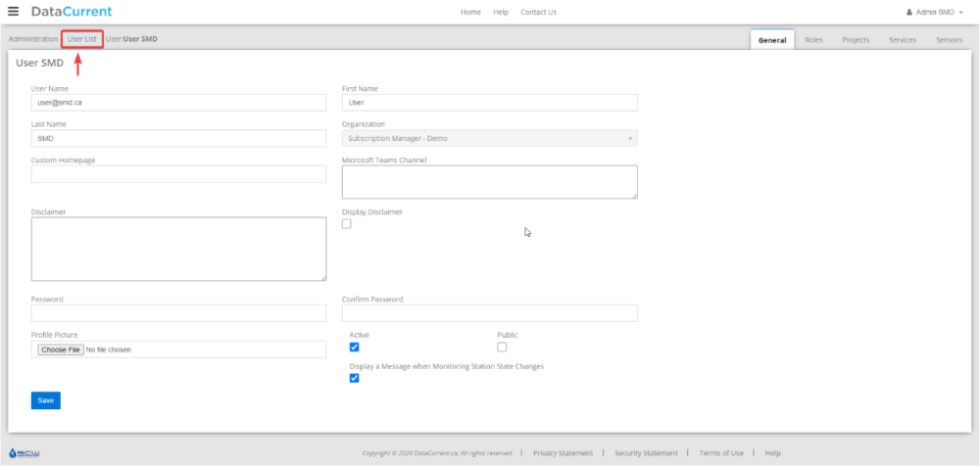Image resolution: width=980 pixels, height=466 pixels.
Task: Open the hamburger navigation menu
Action: tap(13, 12)
